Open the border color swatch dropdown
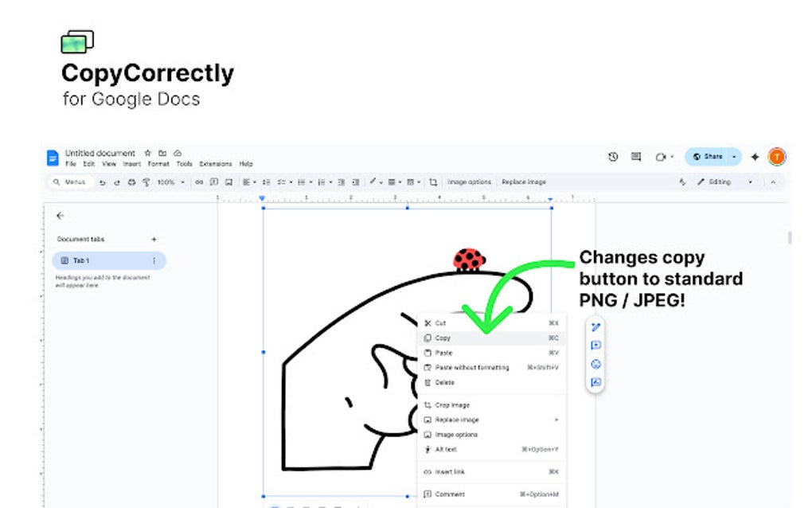The image size is (812, 508). (382, 182)
